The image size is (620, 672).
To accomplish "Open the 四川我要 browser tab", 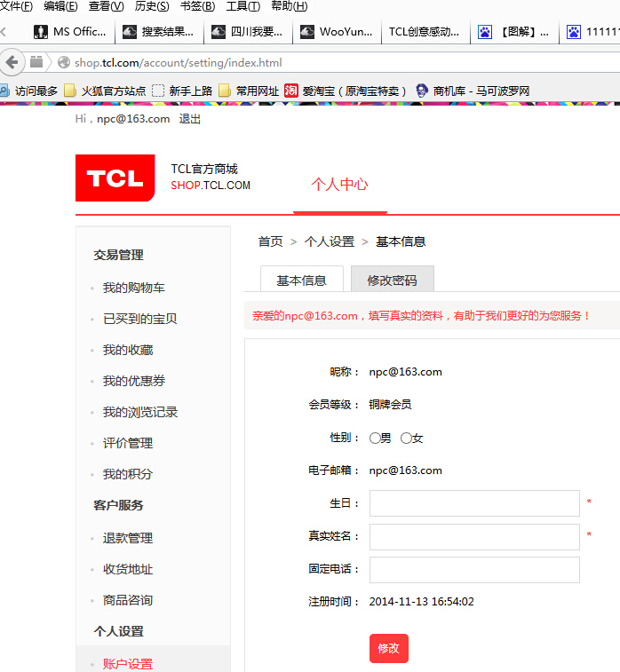I will tap(248, 32).
